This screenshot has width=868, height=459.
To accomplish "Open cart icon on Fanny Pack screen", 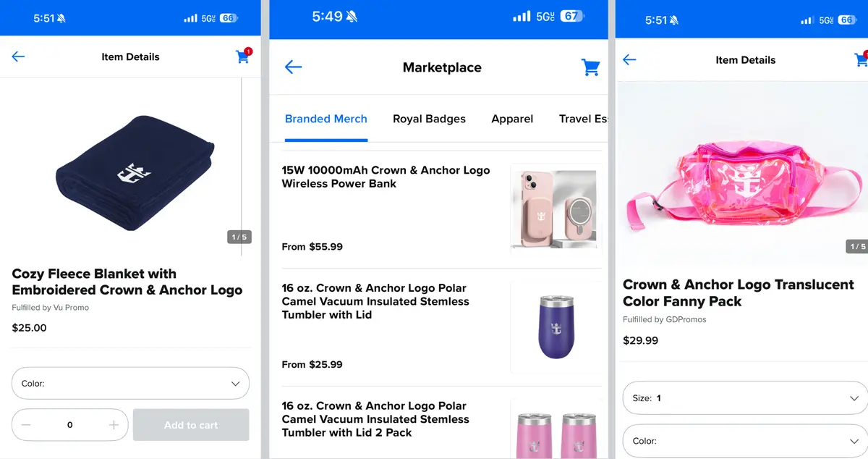I will [861, 59].
